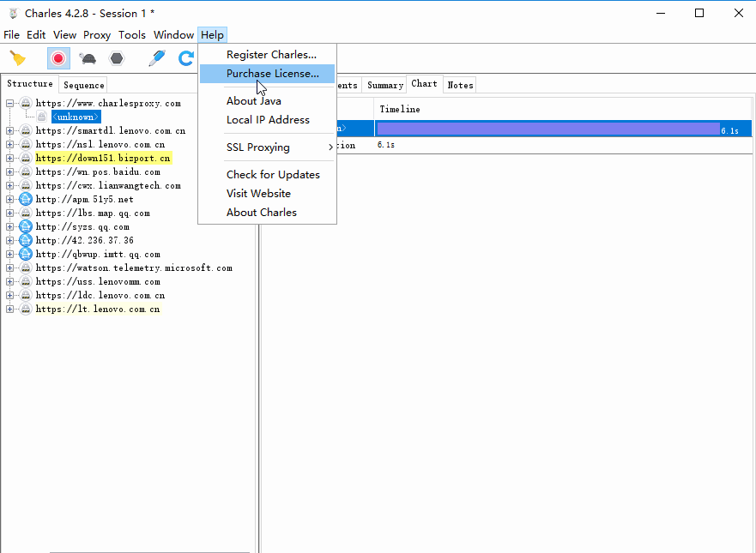Switch to the Sequence tab

coord(84,85)
